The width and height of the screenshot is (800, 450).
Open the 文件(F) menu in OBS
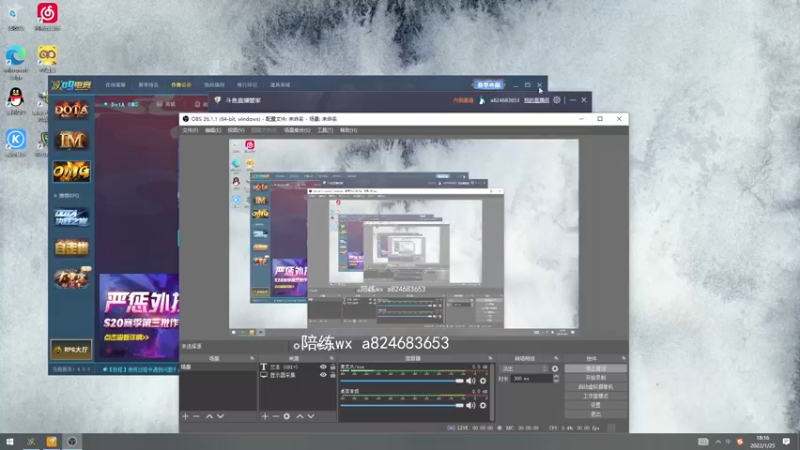click(190, 131)
